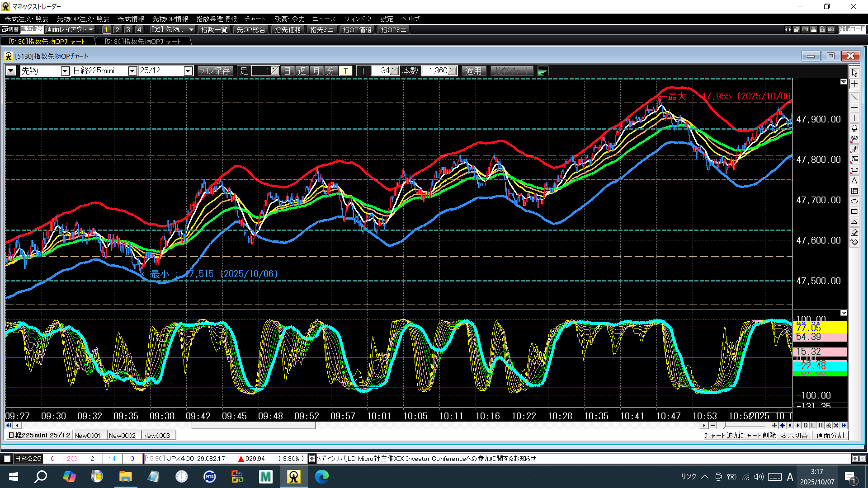Expand the 先物 instrument type dropdown
The image size is (868, 488).
coord(65,71)
